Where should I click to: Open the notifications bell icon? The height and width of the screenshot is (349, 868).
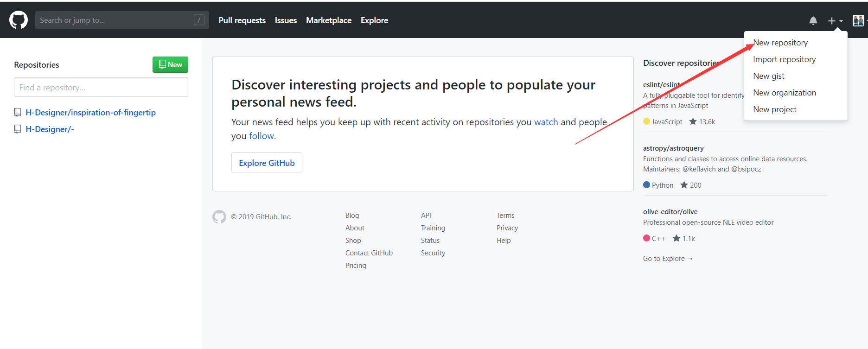click(x=813, y=20)
